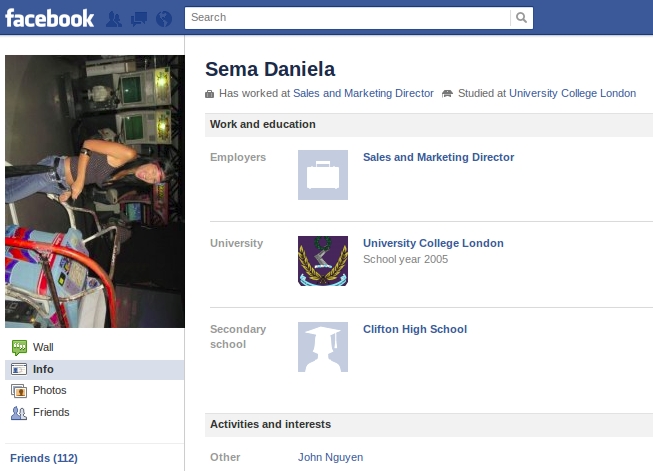This screenshot has height=471, width=653.
Task: Select the Info tab
Action: coord(95,369)
